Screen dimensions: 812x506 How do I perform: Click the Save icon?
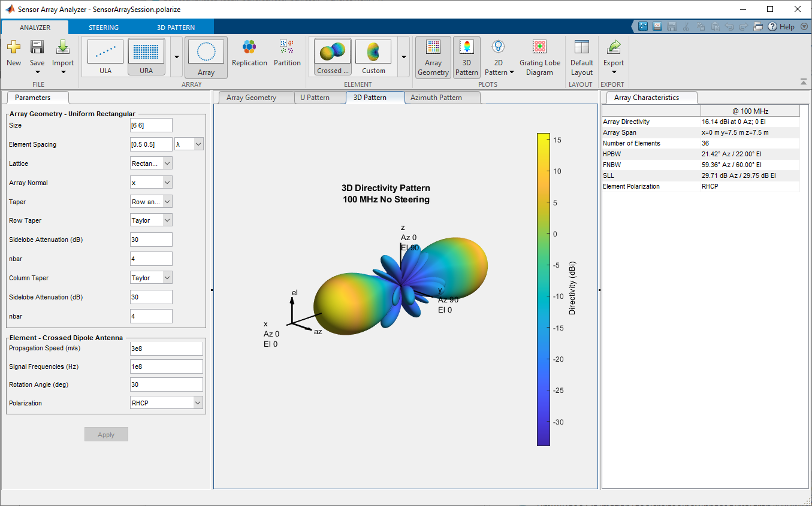37,48
